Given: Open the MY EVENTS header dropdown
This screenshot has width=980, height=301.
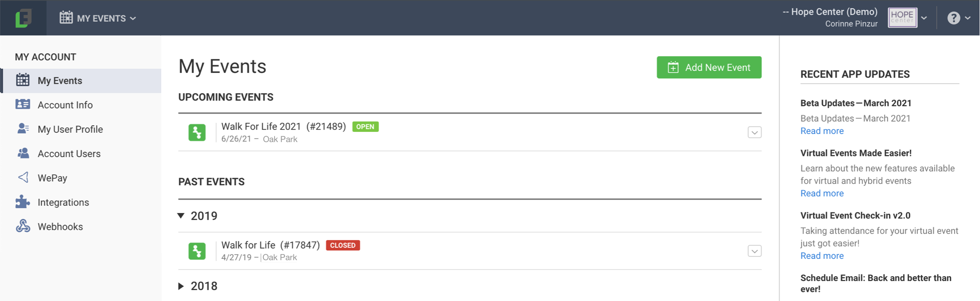Looking at the screenshot, I should tap(98, 18).
